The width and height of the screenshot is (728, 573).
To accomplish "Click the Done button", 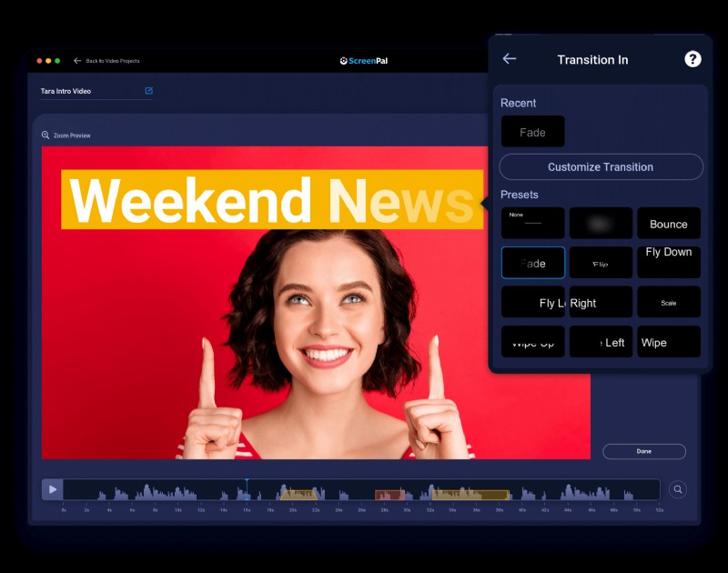I will tap(644, 451).
